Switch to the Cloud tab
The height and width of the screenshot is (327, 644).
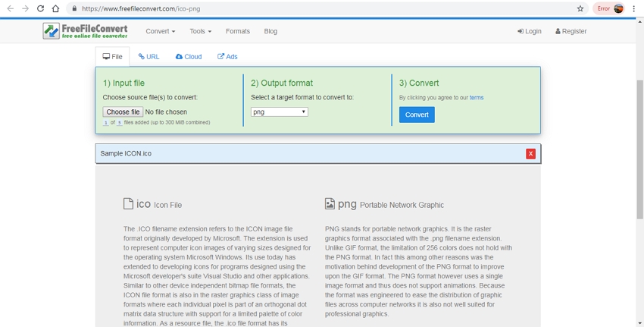tap(189, 57)
